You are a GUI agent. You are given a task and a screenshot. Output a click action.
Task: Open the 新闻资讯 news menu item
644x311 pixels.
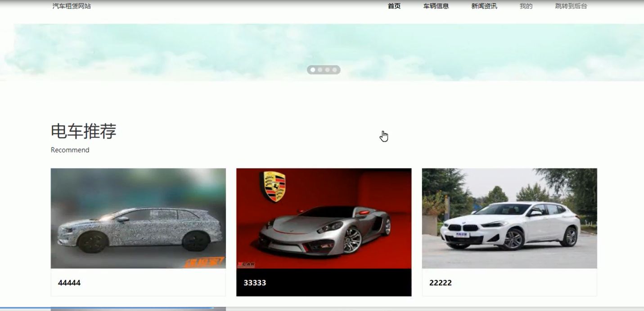pyautogui.click(x=484, y=6)
